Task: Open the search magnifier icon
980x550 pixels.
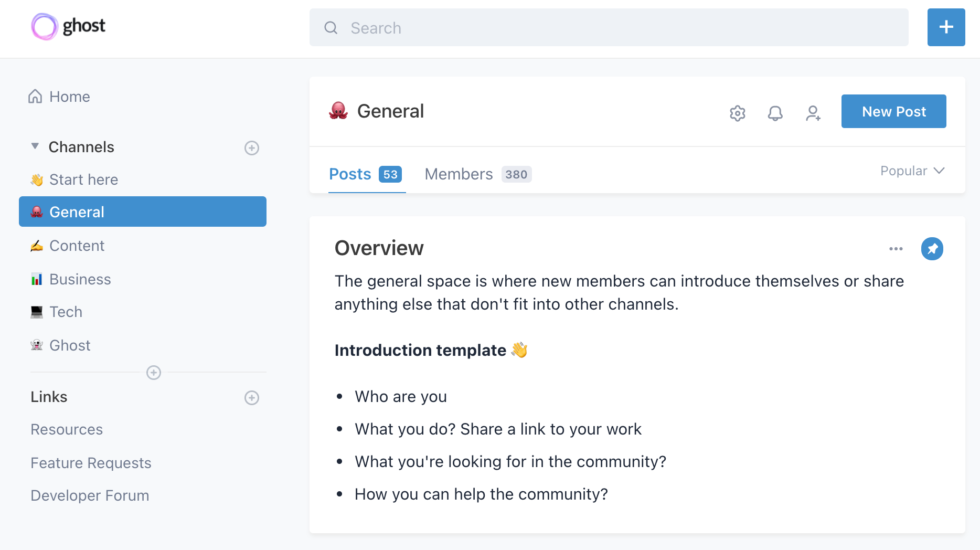Action: [x=331, y=27]
